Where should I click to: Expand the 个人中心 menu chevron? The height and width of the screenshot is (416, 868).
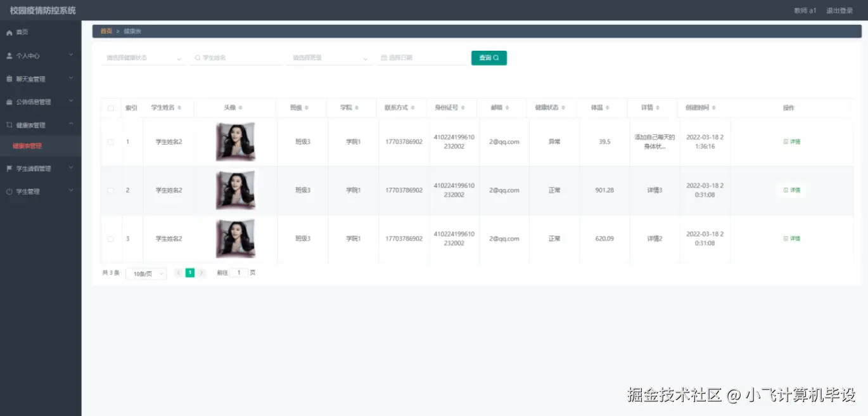pyautogui.click(x=71, y=55)
